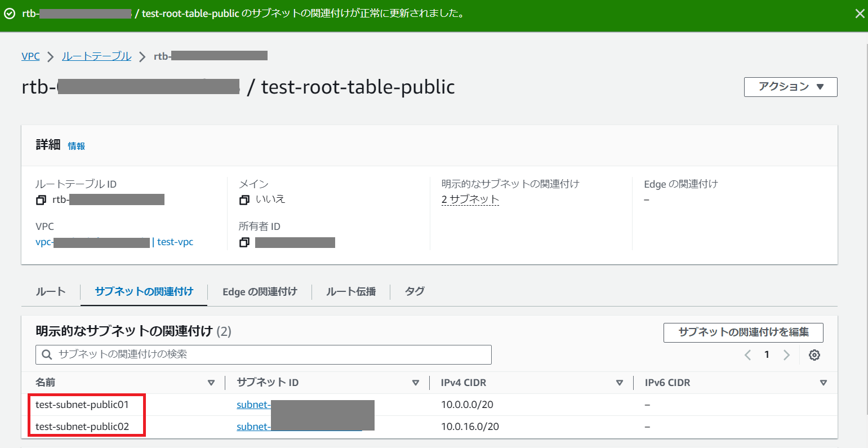Open the アクション dropdown menu
Viewport: 868px width, 448px height.
tap(790, 87)
